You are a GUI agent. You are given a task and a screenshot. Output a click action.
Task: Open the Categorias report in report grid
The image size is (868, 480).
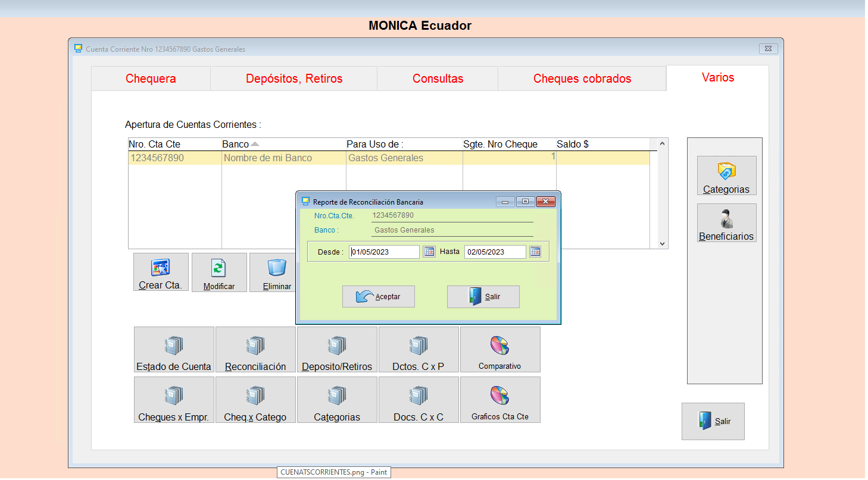(337, 400)
